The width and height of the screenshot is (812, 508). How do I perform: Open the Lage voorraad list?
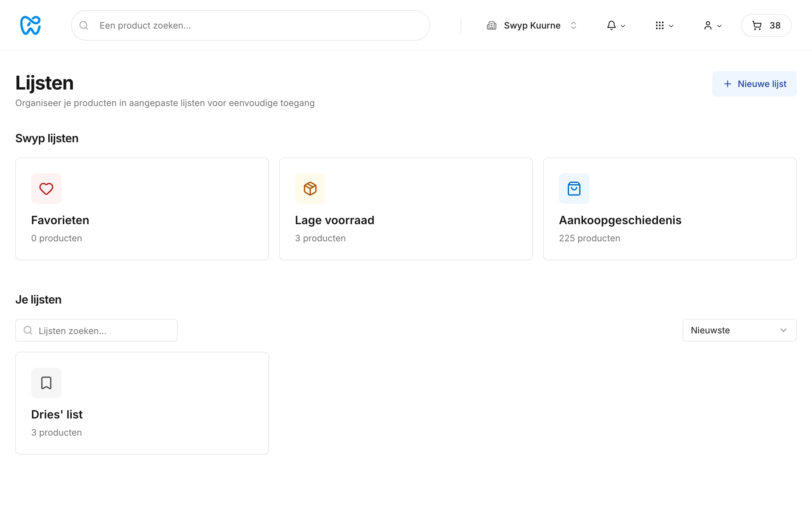coord(406,209)
